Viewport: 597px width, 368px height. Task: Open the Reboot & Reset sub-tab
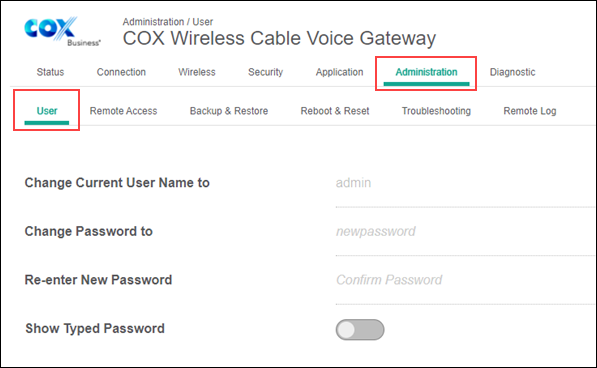coord(335,111)
